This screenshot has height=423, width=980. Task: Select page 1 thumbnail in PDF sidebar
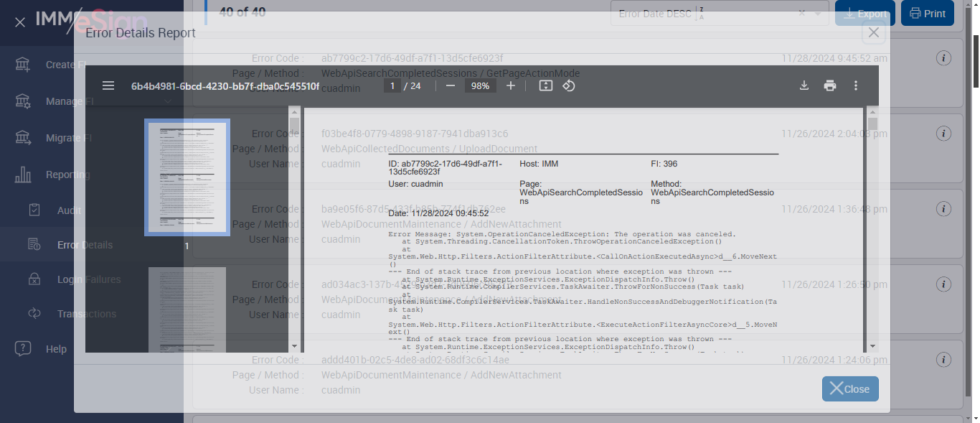[187, 177]
